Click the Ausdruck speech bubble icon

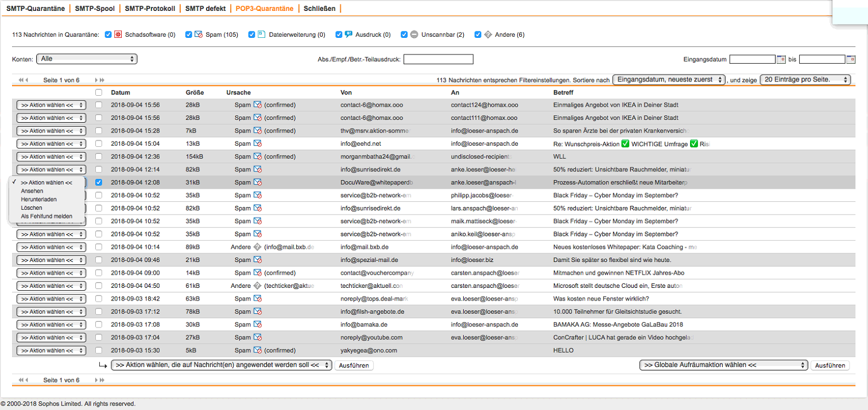[x=348, y=34]
